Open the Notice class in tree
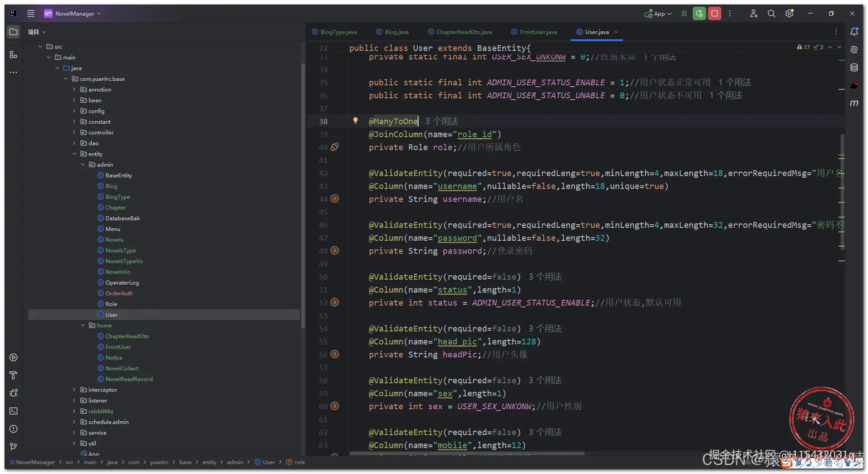This screenshot has height=474, width=868. point(114,357)
